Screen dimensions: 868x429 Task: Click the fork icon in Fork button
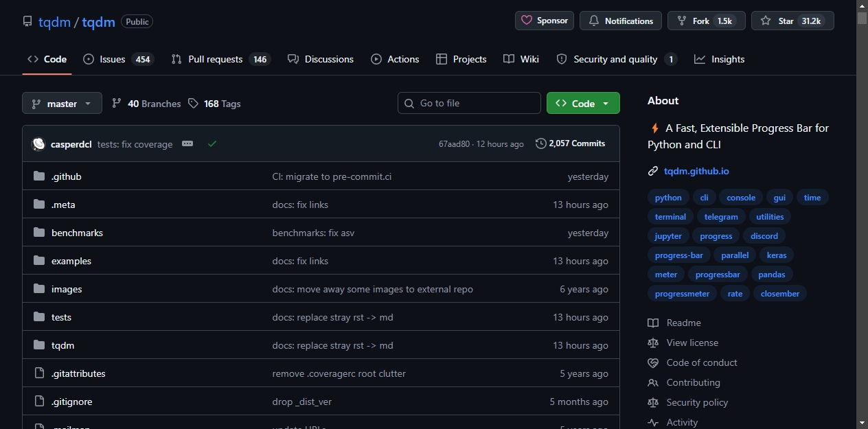click(x=682, y=21)
